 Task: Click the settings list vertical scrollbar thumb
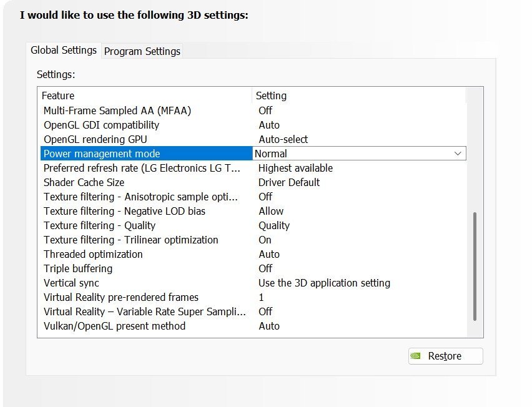475,267
